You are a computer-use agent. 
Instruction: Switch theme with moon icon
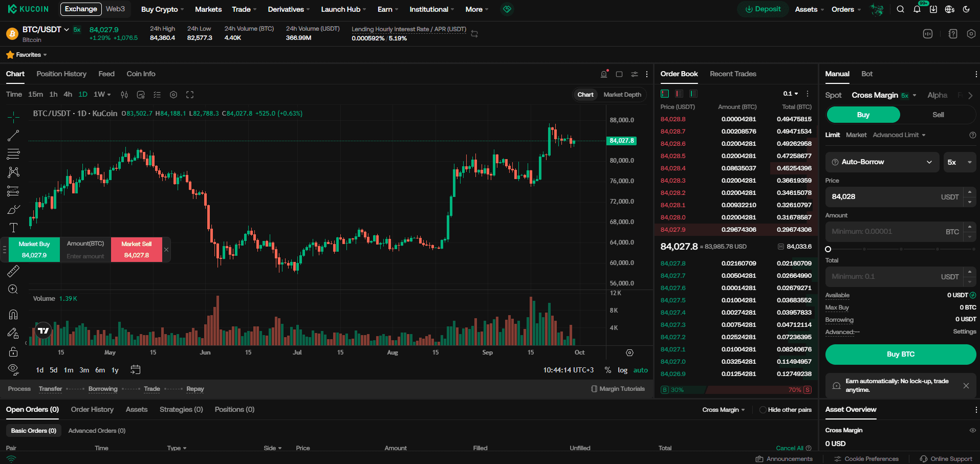tap(966, 9)
